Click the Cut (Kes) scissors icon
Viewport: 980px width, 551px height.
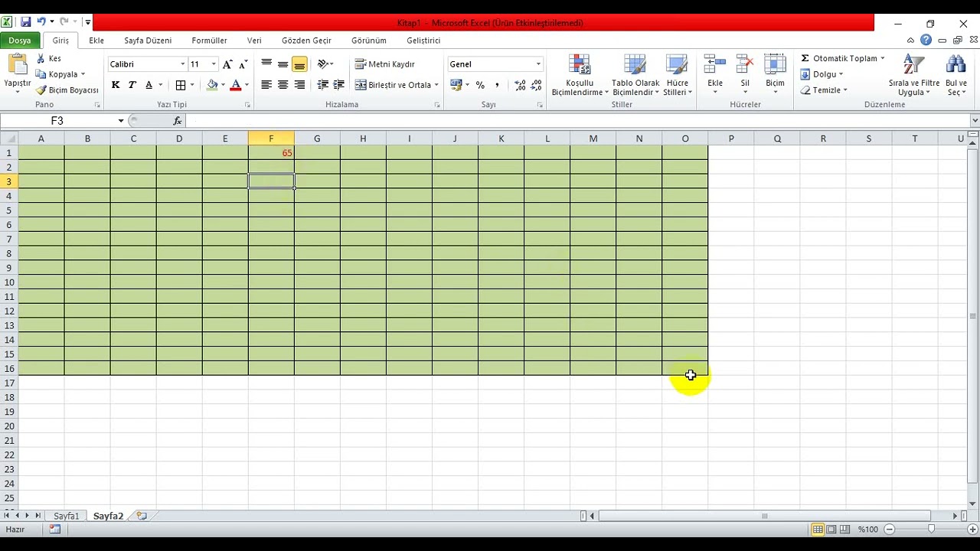pos(41,58)
